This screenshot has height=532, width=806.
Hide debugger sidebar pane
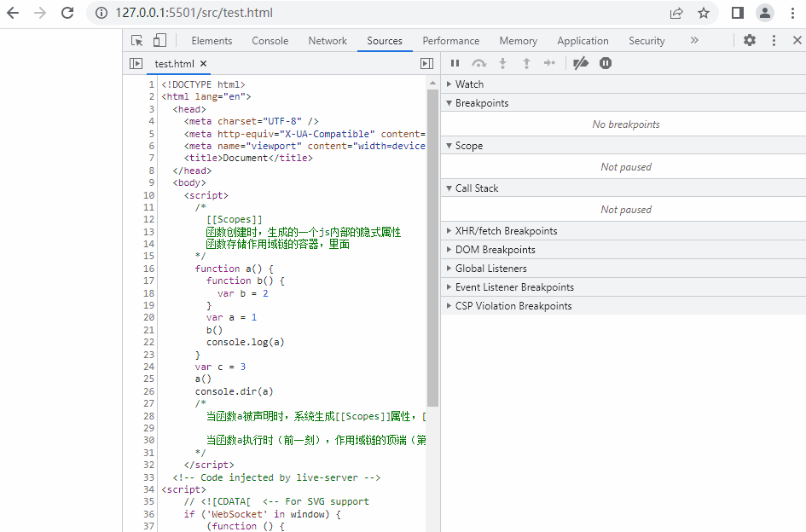coord(426,63)
